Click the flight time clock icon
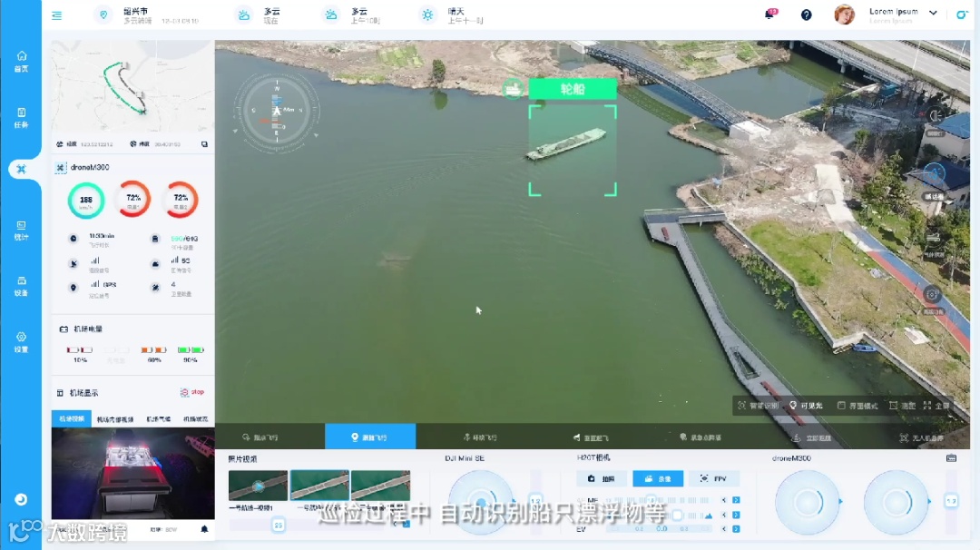 [x=73, y=238]
